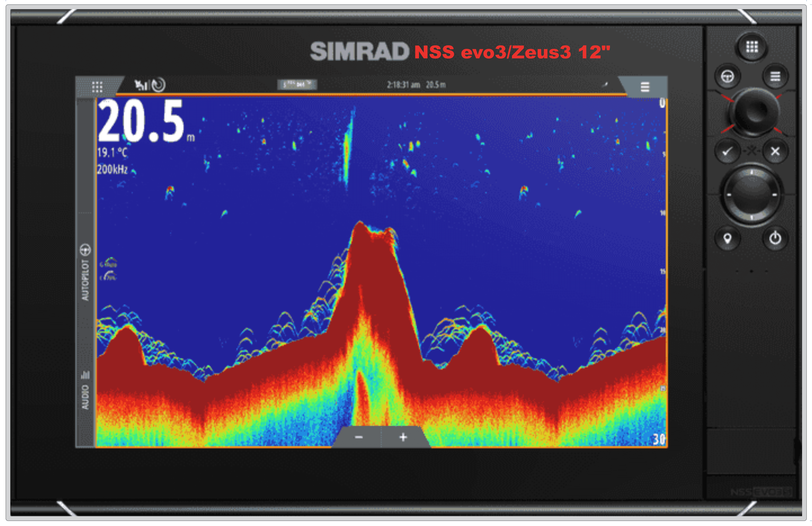Tap the 30 range scale value

(x=659, y=439)
